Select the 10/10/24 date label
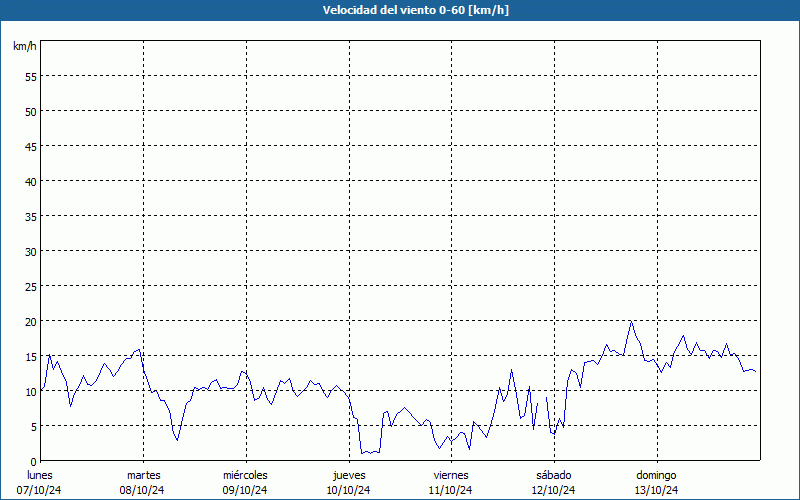Image resolution: width=800 pixels, height=500 pixels. point(349,490)
